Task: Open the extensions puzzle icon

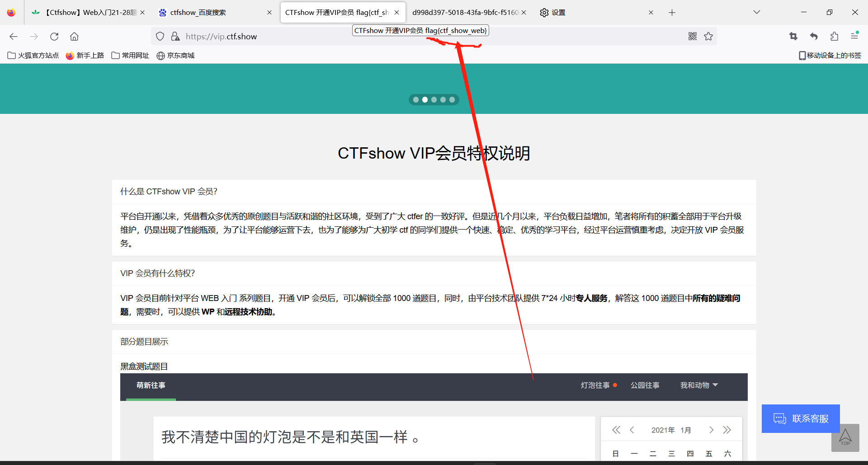Action: 834,36
